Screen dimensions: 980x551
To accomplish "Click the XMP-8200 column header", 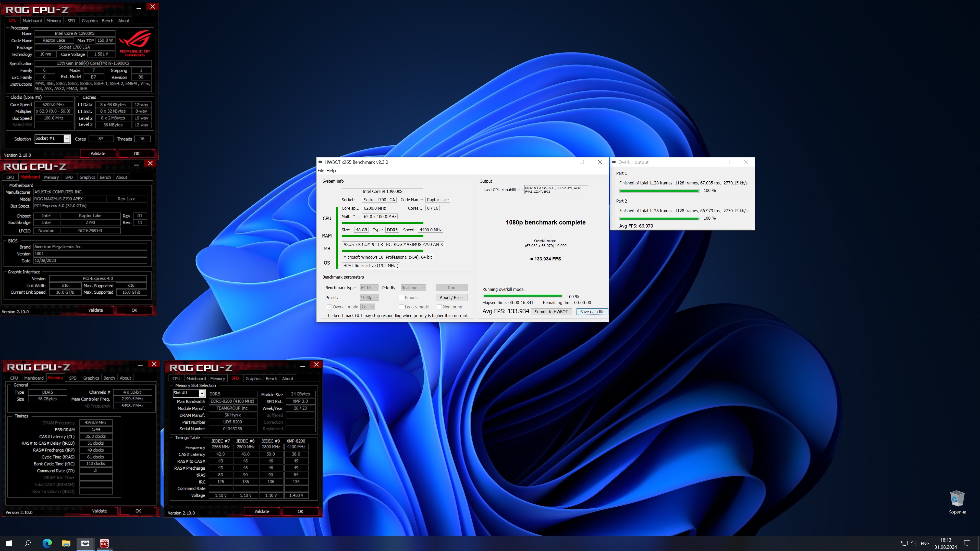I will coord(296,441).
